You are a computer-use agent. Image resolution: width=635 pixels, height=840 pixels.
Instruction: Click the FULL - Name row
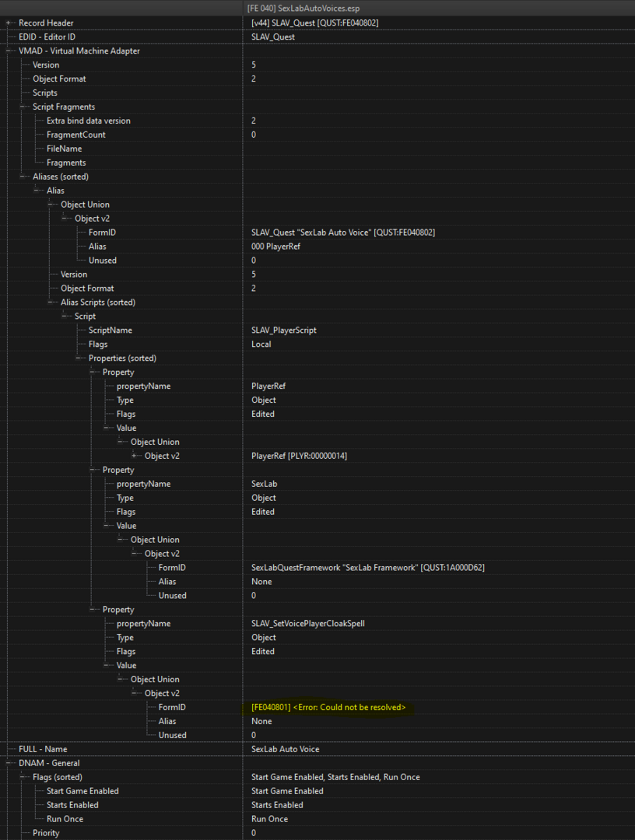click(x=43, y=749)
